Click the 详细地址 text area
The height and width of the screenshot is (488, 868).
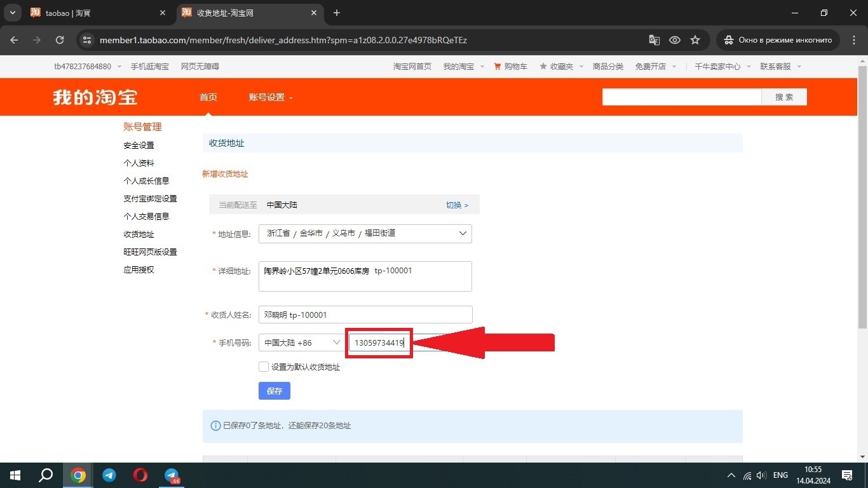tap(365, 276)
